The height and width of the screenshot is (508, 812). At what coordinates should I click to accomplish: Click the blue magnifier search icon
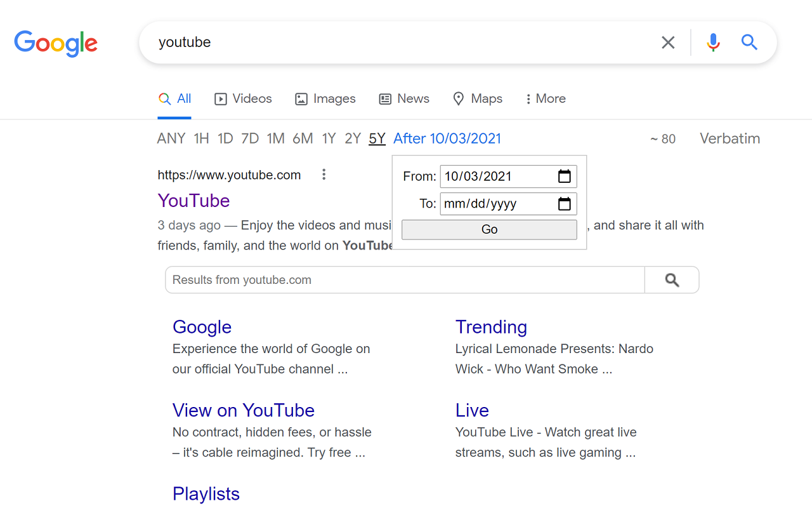[x=749, y=43]
